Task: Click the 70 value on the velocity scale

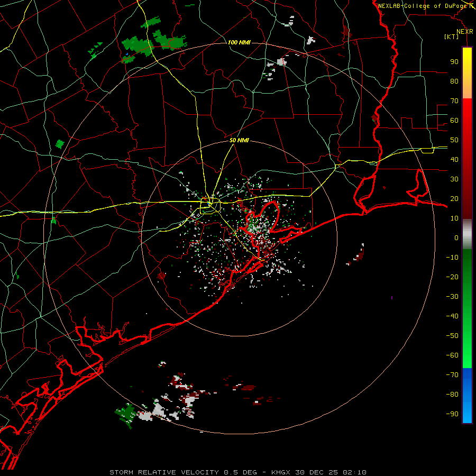Action: (454, 101)
